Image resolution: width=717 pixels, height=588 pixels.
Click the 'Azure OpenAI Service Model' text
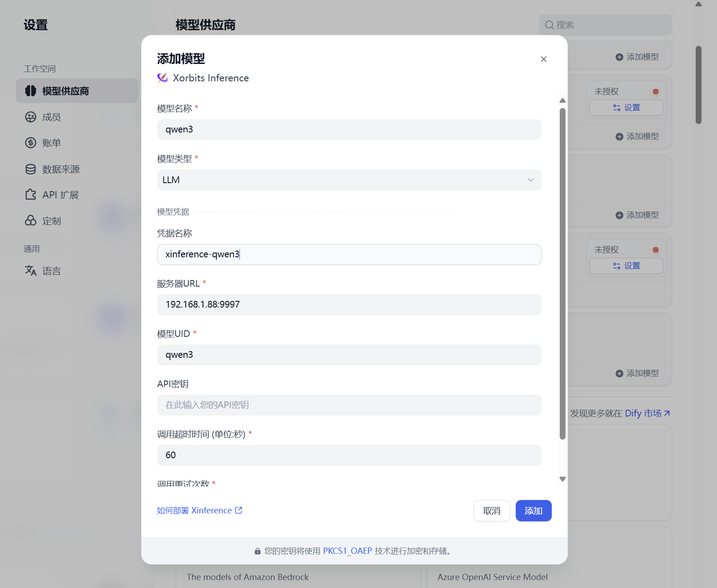(x=492, y=577)
